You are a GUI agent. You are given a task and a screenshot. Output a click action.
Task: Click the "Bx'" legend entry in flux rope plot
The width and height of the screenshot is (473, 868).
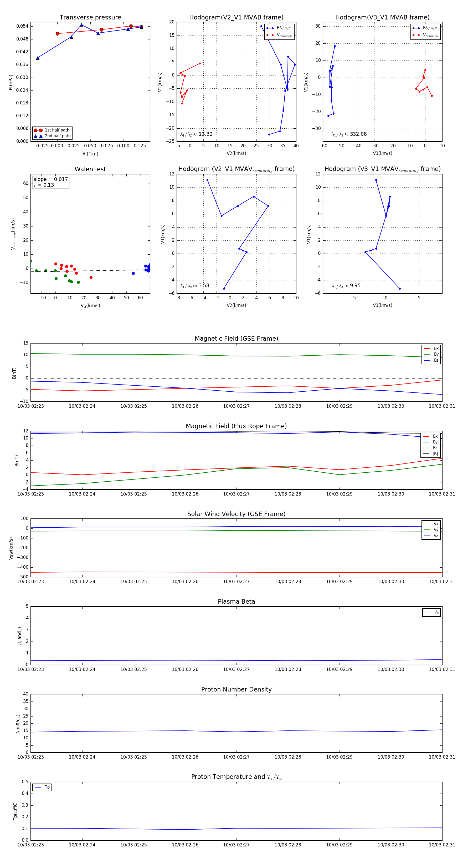[x=431, y=436]
